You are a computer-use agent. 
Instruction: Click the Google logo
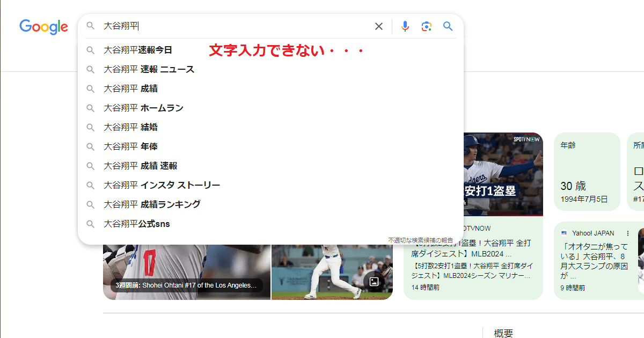coord(43,27)
